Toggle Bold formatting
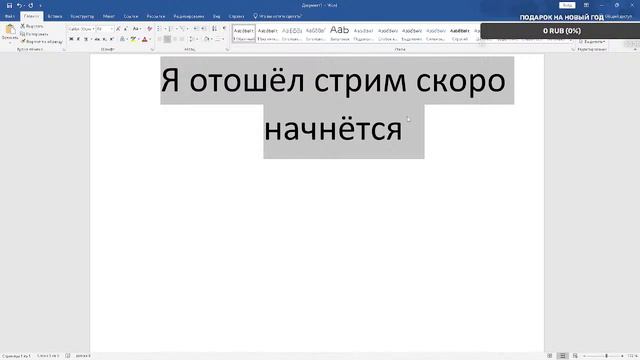Screen dimensions: 640x360 pyautogui.click(x=71, y=39)
